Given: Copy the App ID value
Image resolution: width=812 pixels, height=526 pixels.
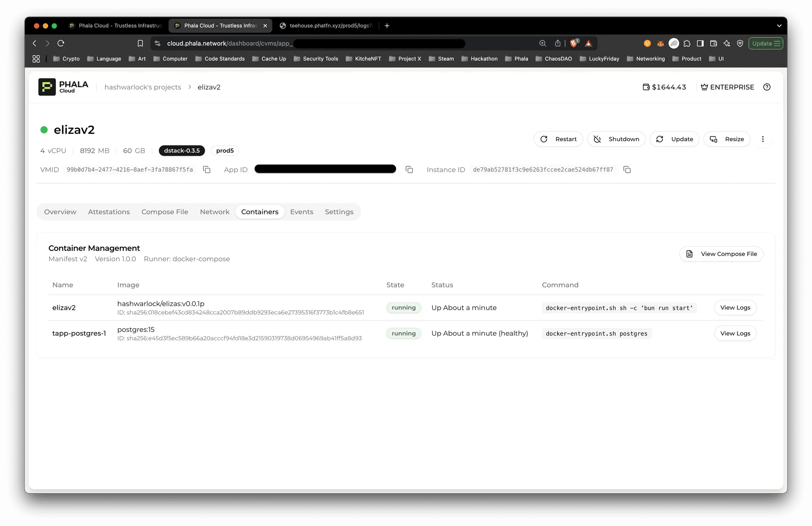Looking at the screenshot, I should [409, 170].
